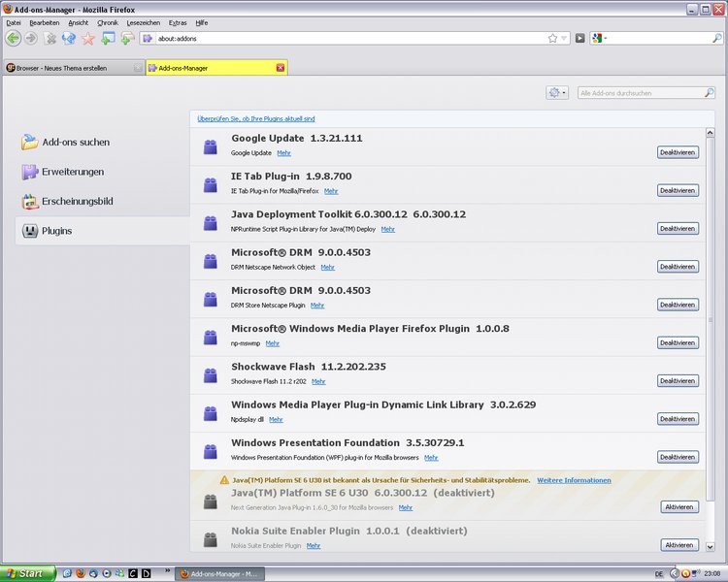The width and height of the screenshot is (728, 582).
Task: Click the magnifier in Add-ons search field
Action: pos(709,93)
